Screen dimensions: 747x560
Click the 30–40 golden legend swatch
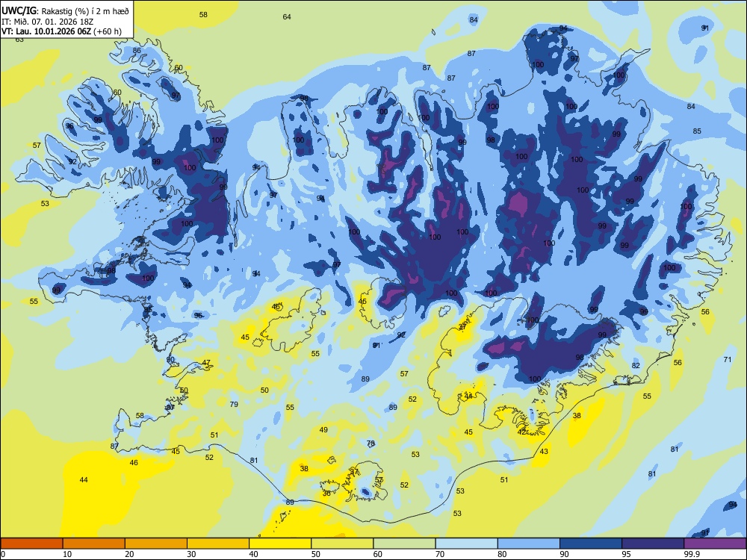(218, 544)
